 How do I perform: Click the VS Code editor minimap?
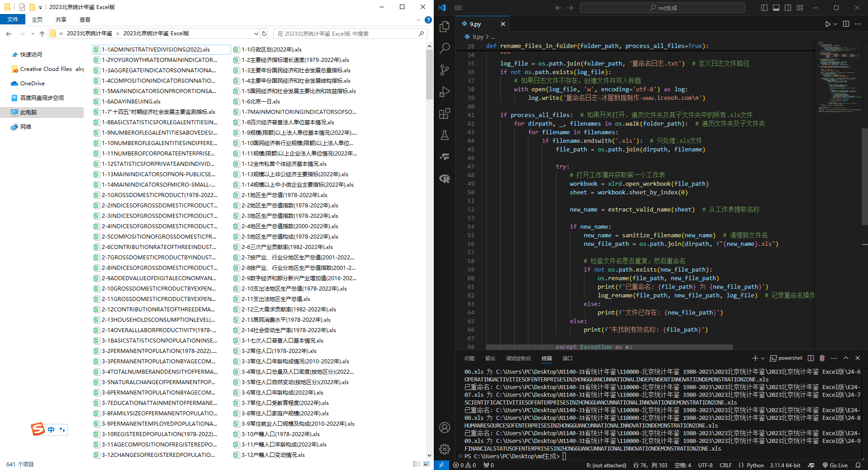coord(838,77)
